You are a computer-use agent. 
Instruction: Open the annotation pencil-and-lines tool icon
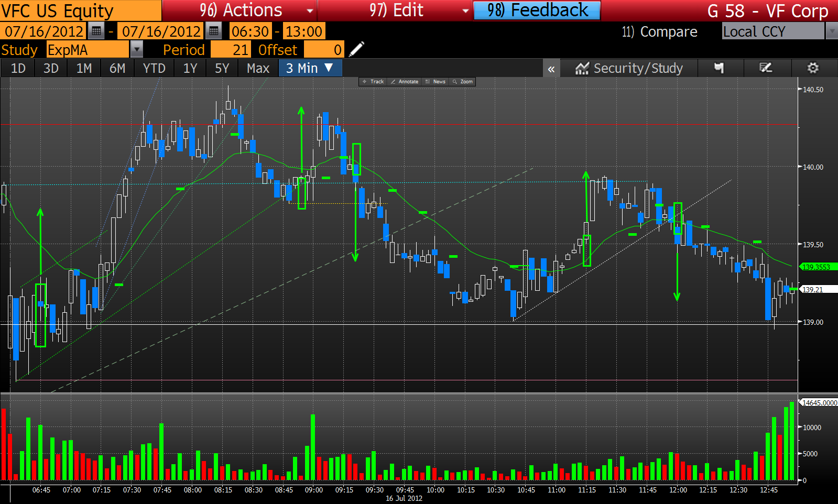coord(766,68)
